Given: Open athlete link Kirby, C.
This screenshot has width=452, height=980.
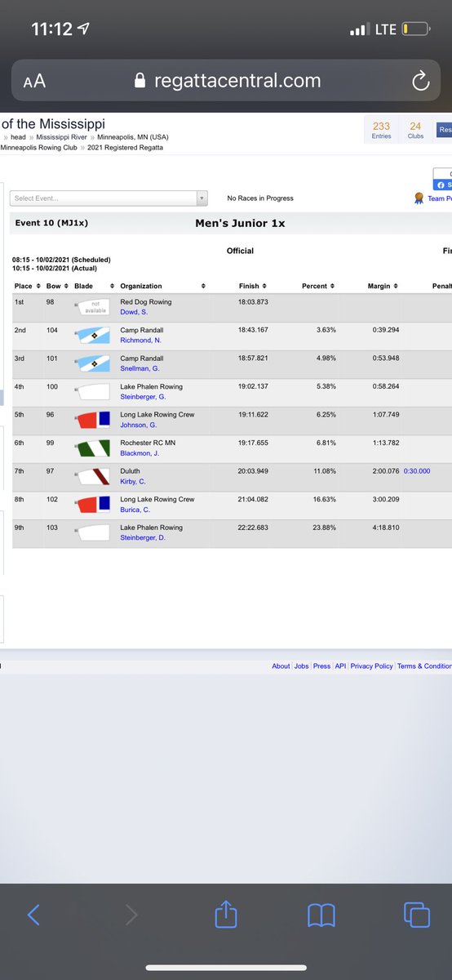Looking at the screenshot, I should [133, 481].
